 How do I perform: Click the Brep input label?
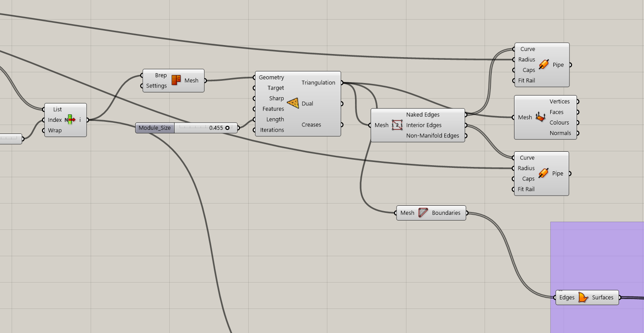161,75
